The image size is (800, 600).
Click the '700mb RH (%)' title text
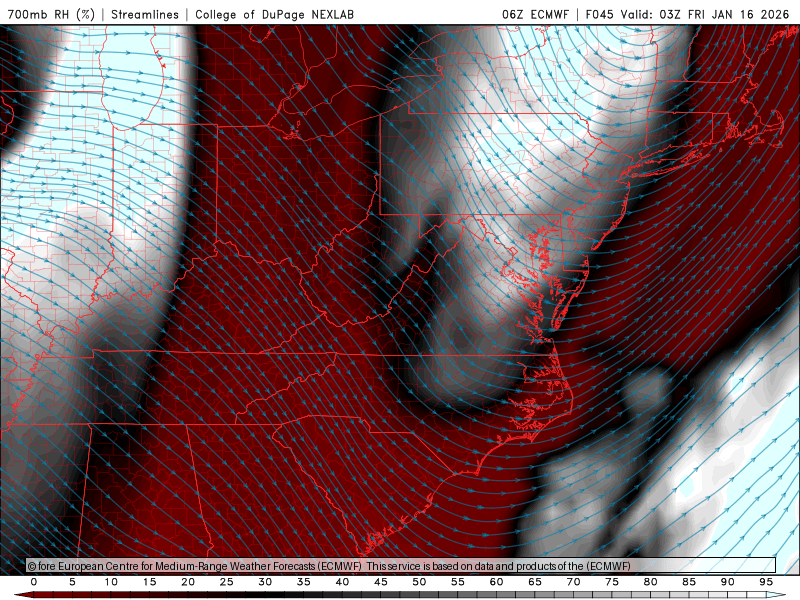(x=51, y=14)
